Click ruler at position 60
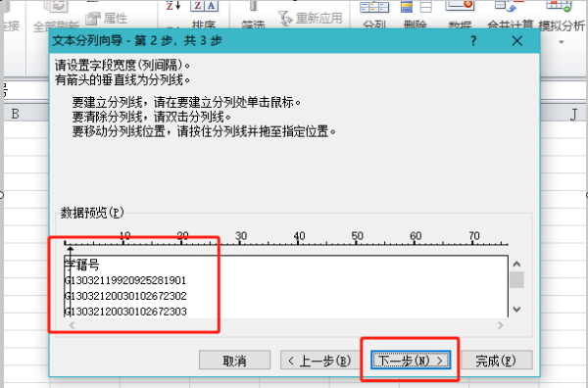 click(x=416, y=236)
